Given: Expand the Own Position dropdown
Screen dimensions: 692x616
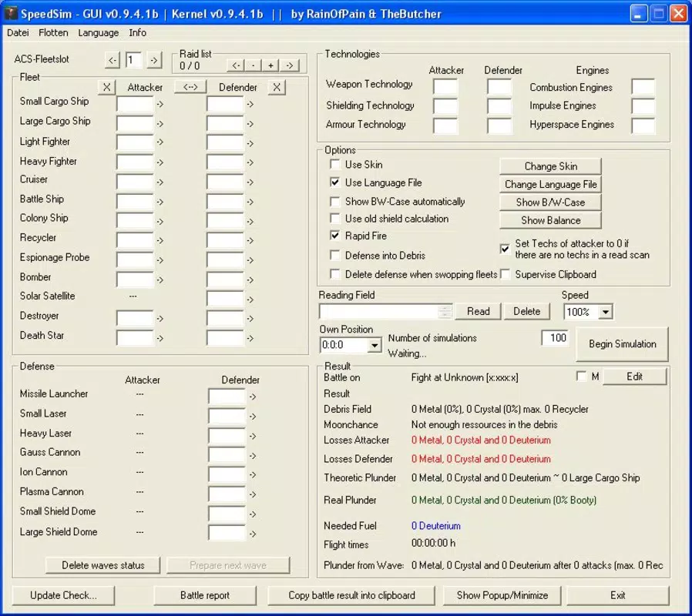Looking at the screenshot, I should click(375, 345).
